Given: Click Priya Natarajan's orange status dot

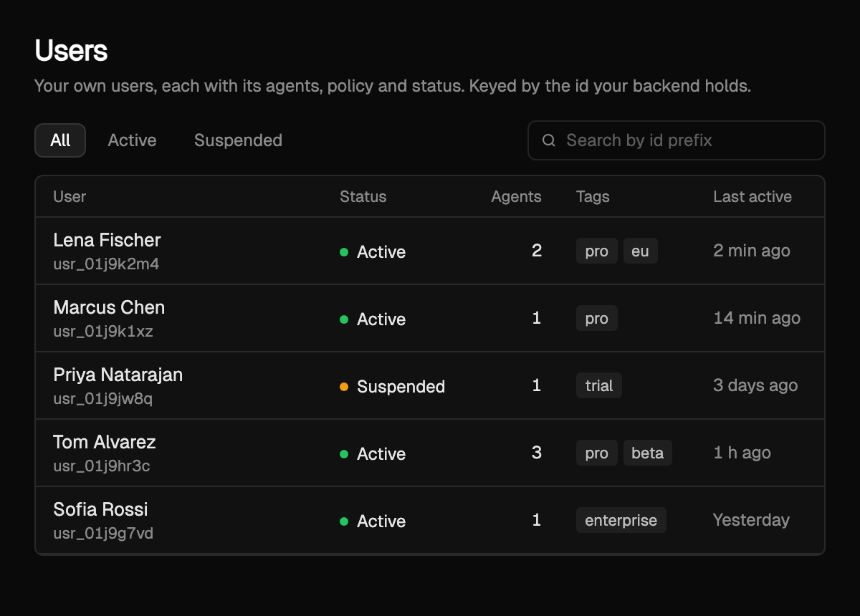Looking at the screenshot, I should pos(344,387).
